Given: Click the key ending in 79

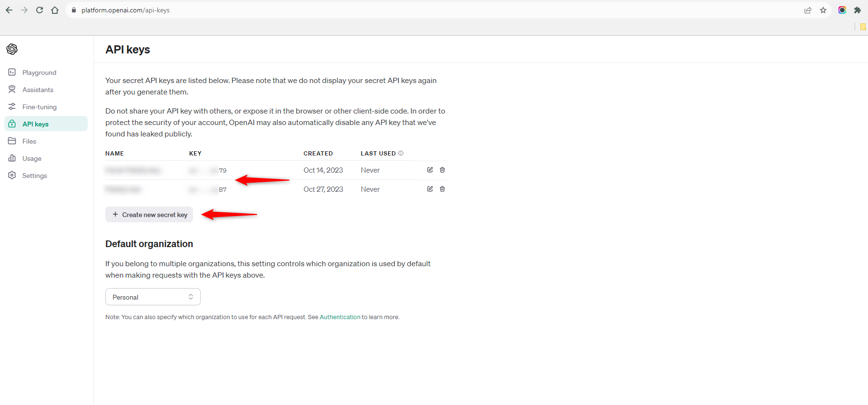Looking at the screenshot, I should pyautogui.click(x=208, y=170).
